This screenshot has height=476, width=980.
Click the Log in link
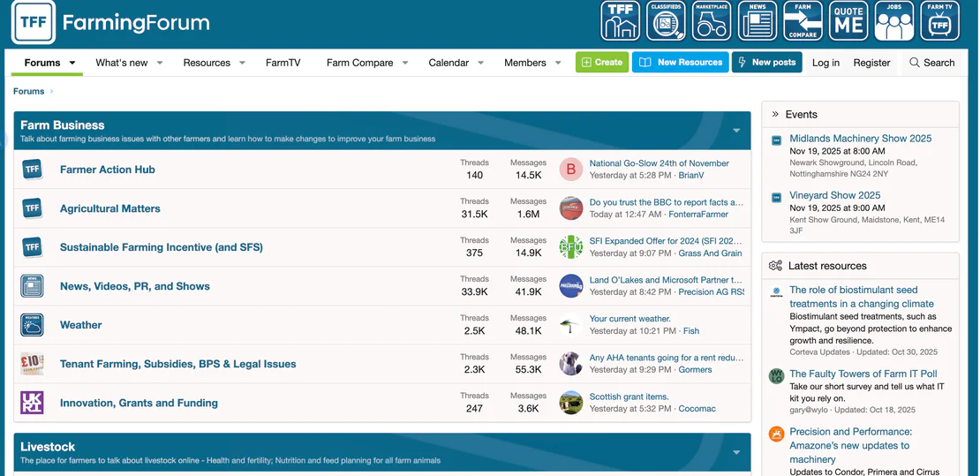tap(825, 63)
